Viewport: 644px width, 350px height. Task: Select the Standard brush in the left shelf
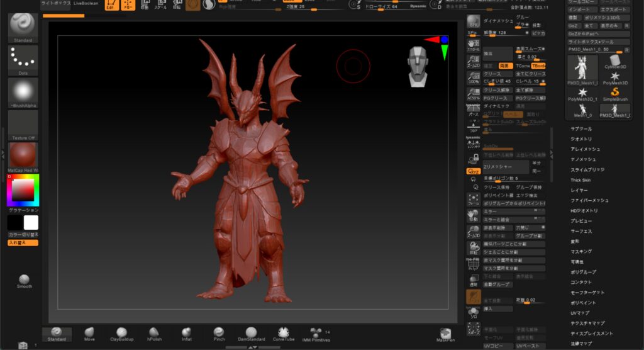23,27
